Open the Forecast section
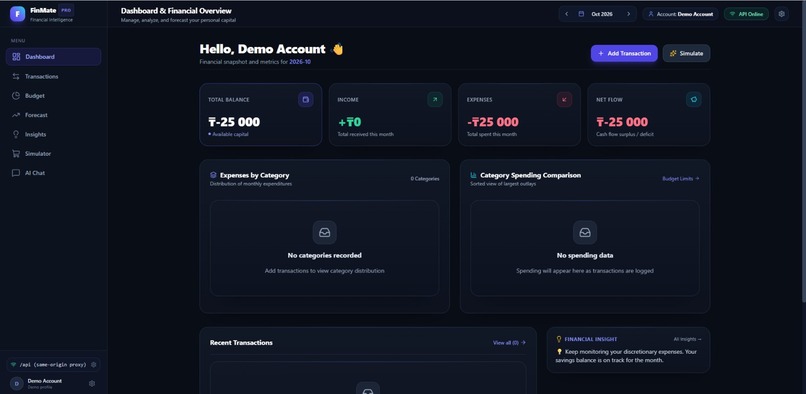The image size is (806, 394). click(x=53, y=115)
